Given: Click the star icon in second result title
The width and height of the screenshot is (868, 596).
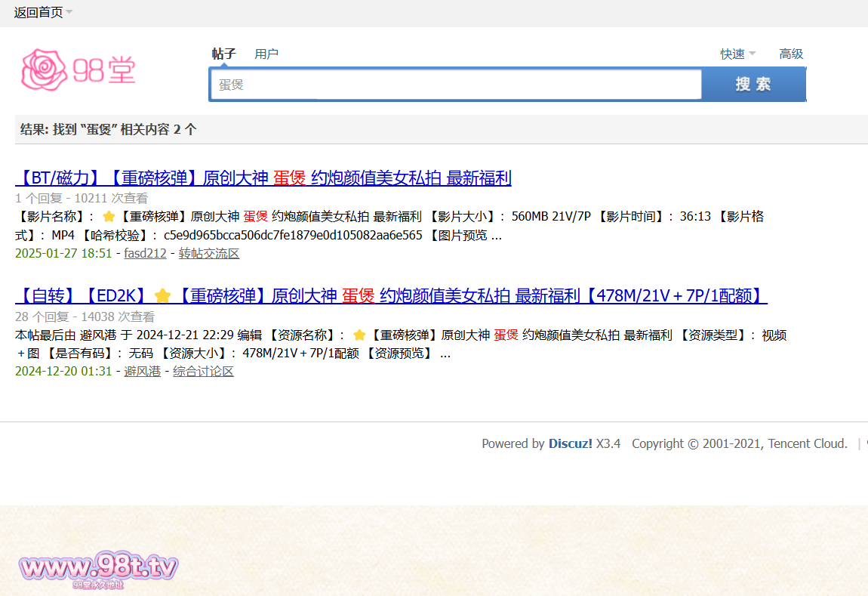Looking at the screenshot, I should tap(162, 296).
